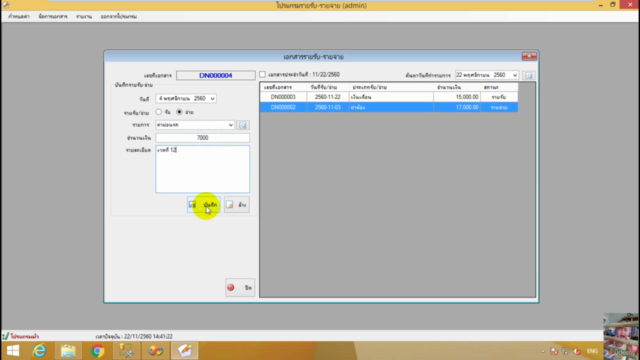The height and width of the screenshot is (360, 640).
Task: Expand the item type (รายการ) combo box
Action: (231, 125)
